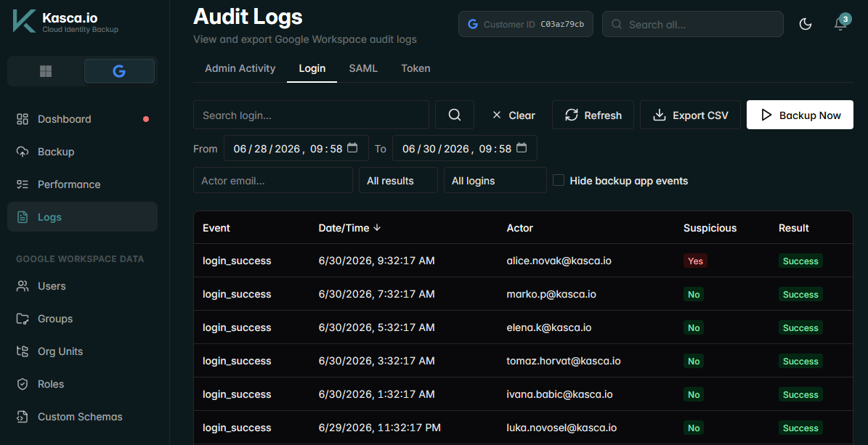Select actor ivana.babic@kasca.io

[560, 394]
